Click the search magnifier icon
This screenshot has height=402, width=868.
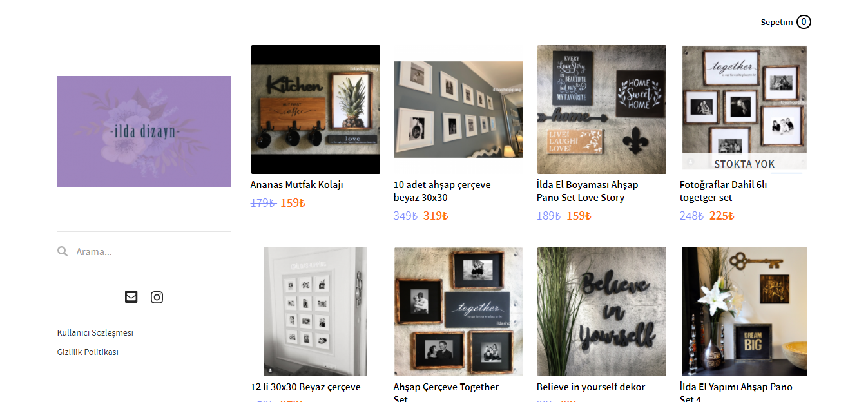click(63, 251)
